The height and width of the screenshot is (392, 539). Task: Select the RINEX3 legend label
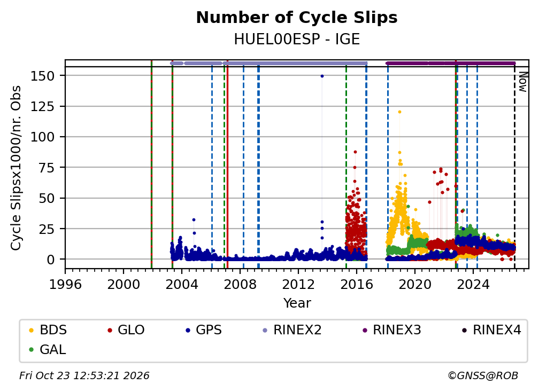tap(397, 330)
